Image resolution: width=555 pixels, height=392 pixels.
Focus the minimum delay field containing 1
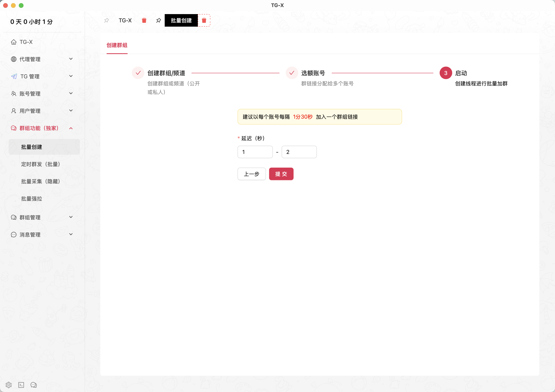(x=255, y=152)
